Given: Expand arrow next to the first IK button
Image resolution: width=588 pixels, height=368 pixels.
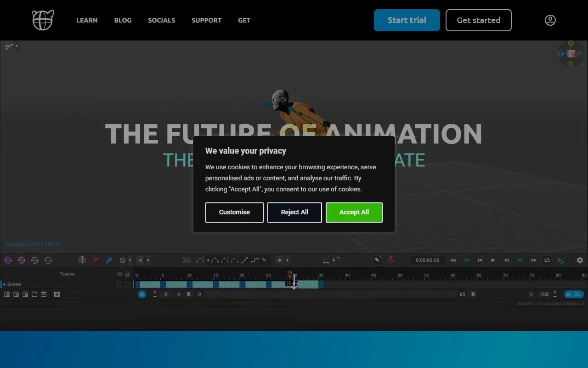Looking at the screenshot, I should point(148,260).
